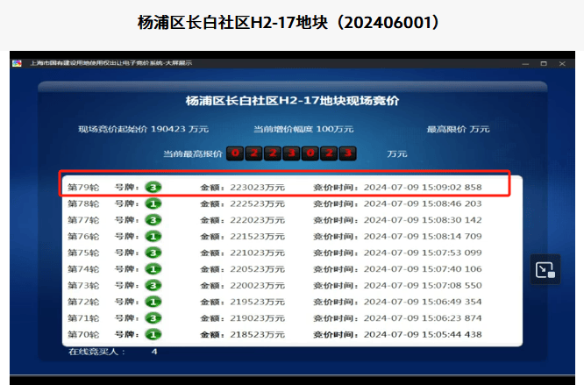
Task: Click the bid time 15:08:14 709
Action: tap(452, 237)
